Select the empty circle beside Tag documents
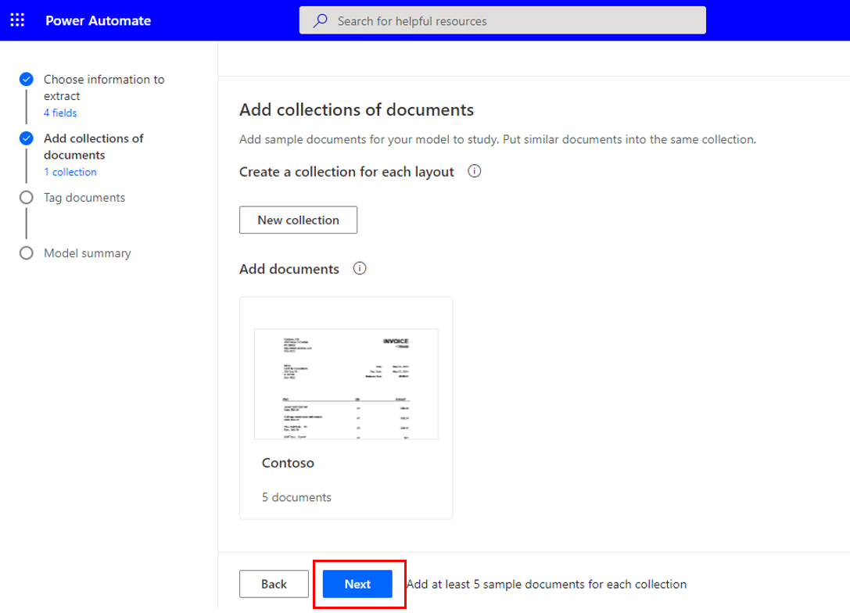Screen dimensions: 850x616 click(x=26, y=197)
